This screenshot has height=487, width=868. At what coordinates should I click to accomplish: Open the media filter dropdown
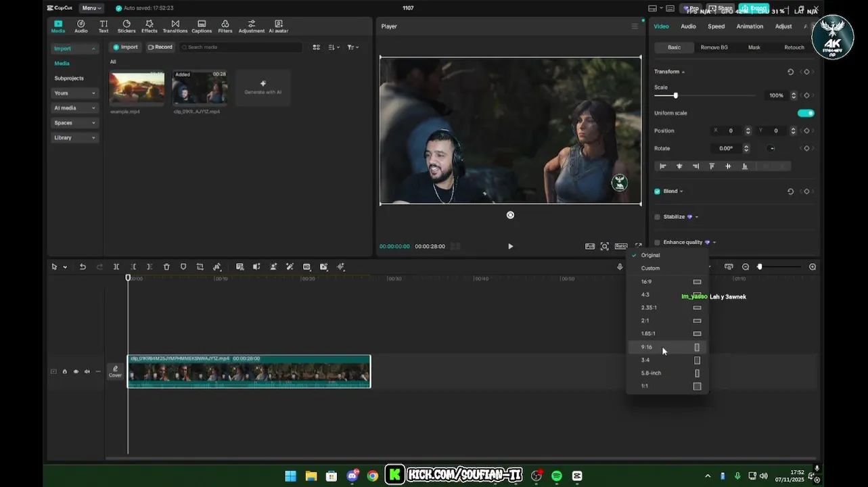(352, 47)
